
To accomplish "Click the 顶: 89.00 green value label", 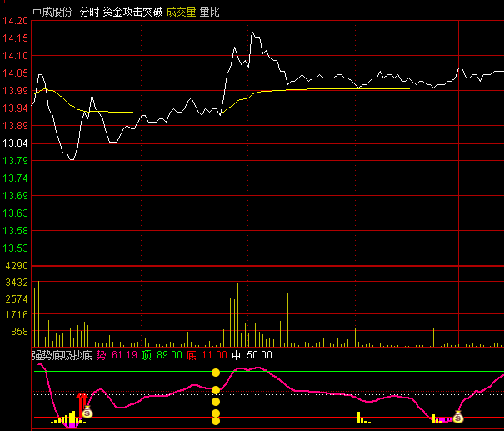I will click(162, 355).
